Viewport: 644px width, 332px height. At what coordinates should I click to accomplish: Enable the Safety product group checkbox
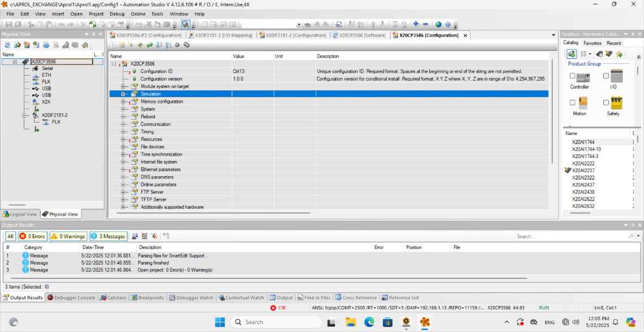tap(606, 102)
